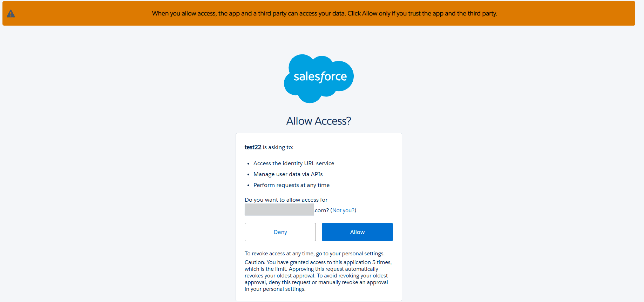This screenshot has width=644, height=302.
Task: Click the grayed-out username field
Action: pyautogui.click(x=279, y=209)
